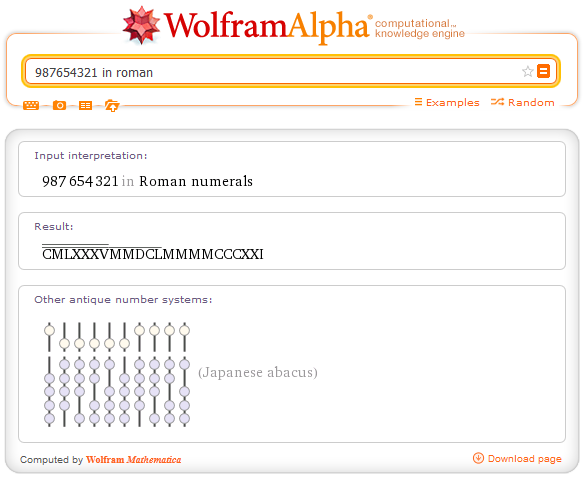Click the Japanese abacus image
The image size is (588, 481).
(117, 374)
